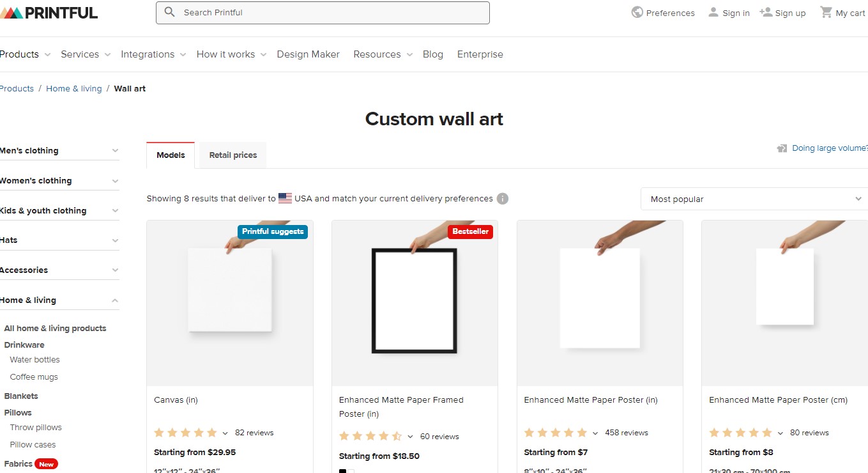Viewport: 868px width, 473px height.
Task: Click the red Bestseller badge
Action: pyautogui.click(x=471, y=231)
